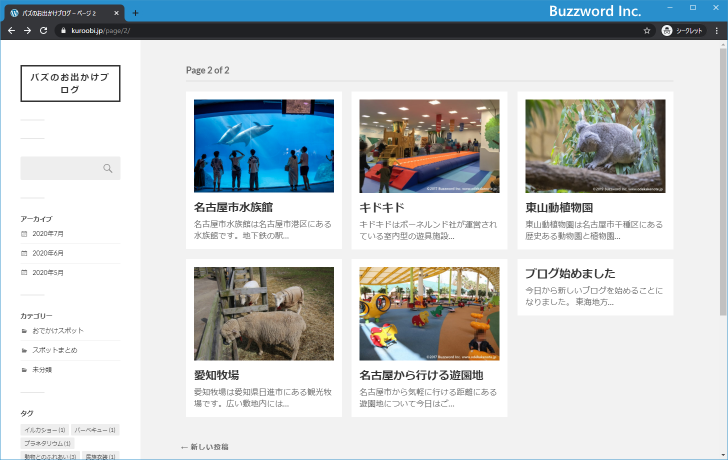
Task: Open the Chrome three-dot menu
Action: (716, 31)
